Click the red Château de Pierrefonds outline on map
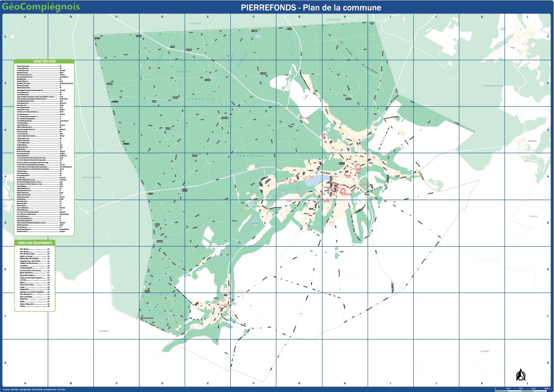This screenshot has height=392, width=554. click(342, 191)
